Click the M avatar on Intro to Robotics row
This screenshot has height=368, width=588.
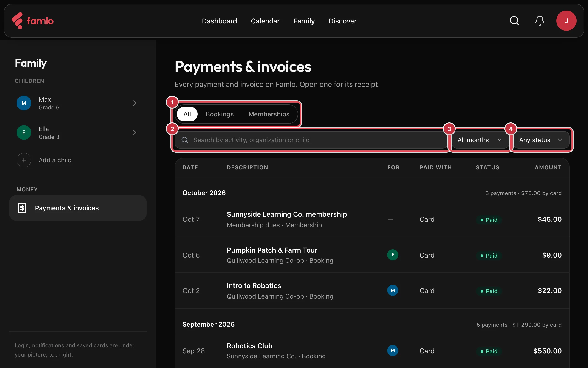[393, 290]
